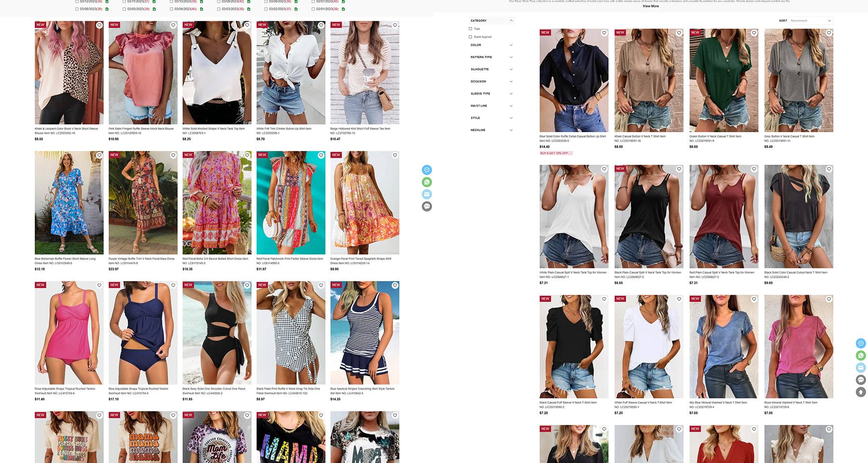Screen dimensions: 868x463
Task: Open the live chat bubble on the right page
Action: point(861,380)
